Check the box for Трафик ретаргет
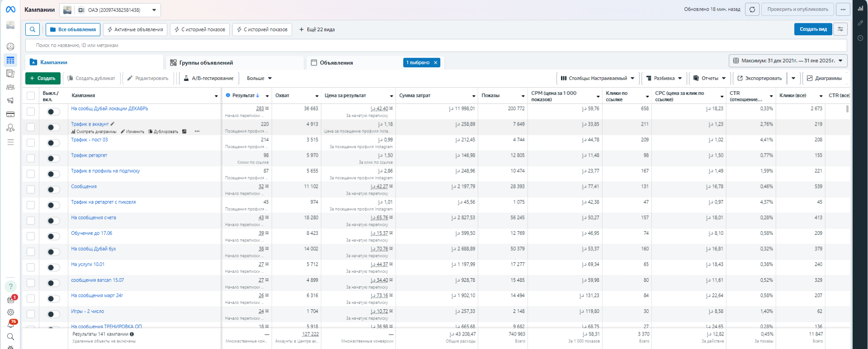Screen dimensions: 868x349 tap(31, 158)
